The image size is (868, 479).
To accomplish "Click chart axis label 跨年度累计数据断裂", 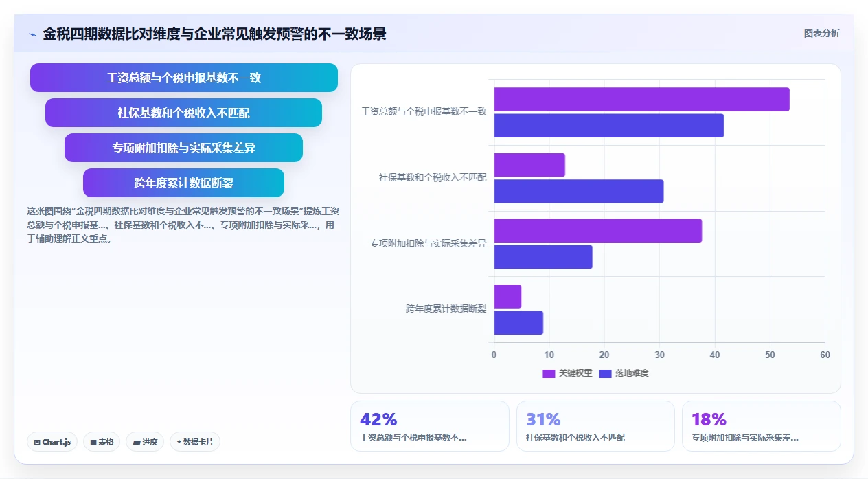I will click(446, 309).
